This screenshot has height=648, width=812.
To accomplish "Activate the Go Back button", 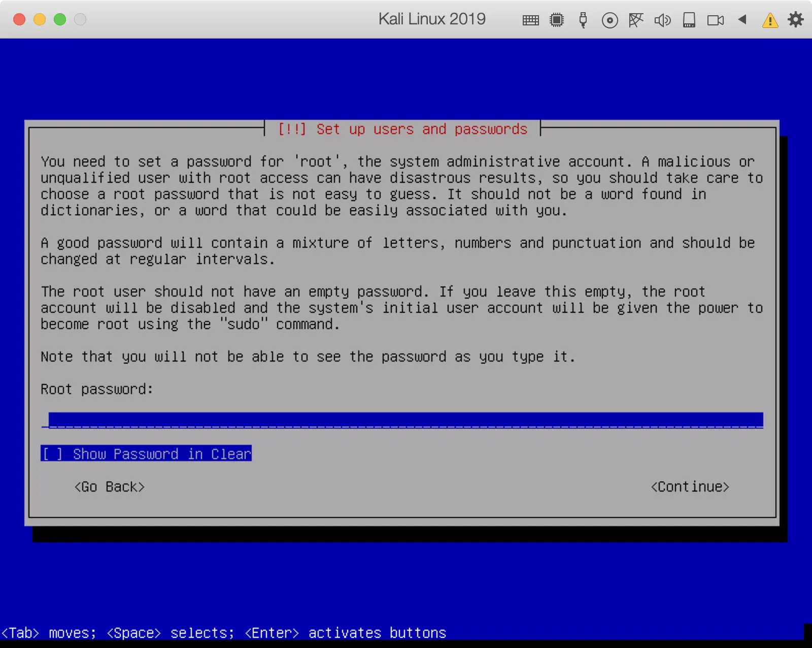I will (x=110, y=487).
